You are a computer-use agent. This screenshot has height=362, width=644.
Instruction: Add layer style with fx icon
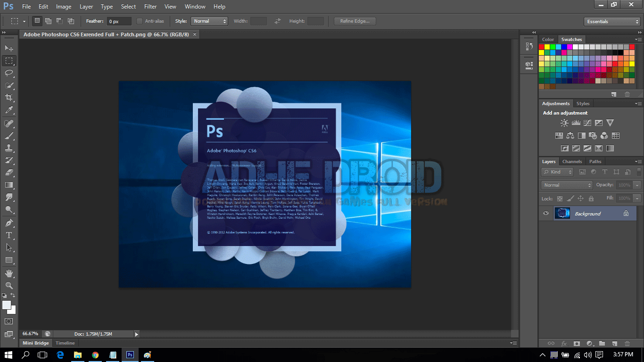click(x=564, y=344)
